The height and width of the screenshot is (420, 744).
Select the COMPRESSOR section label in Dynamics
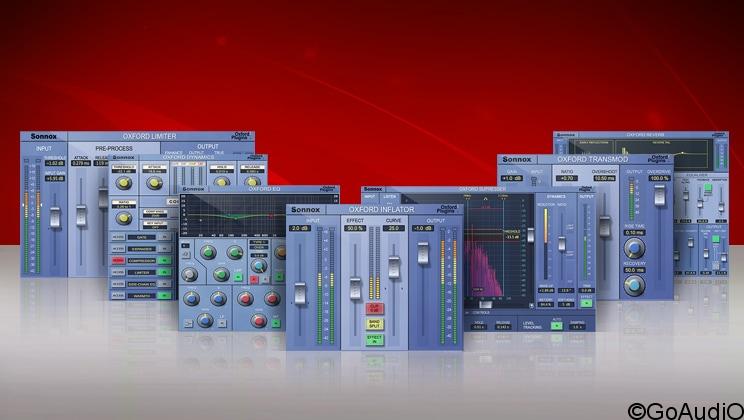point(141,261)
